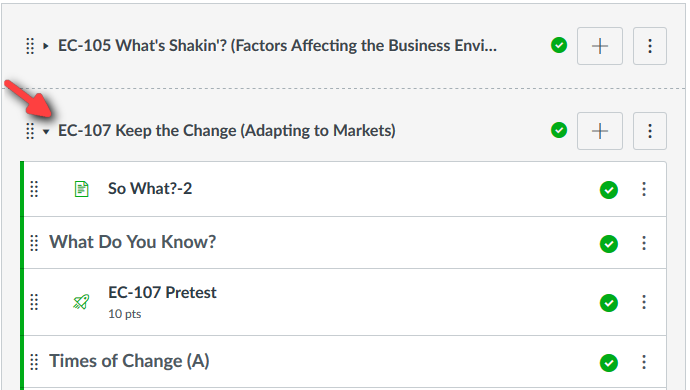Add item to EC-107 module with plus button
690x390 pixels.
[600, 131]
